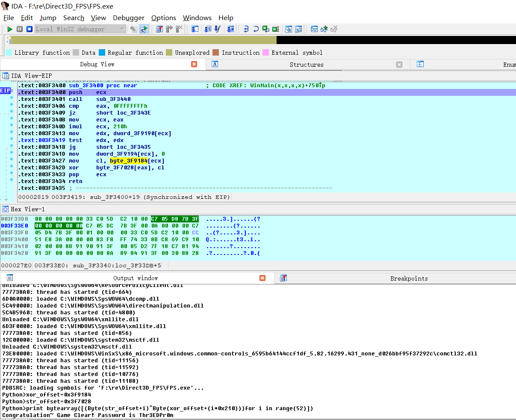Click the Library function color legend swatch
Screen dimensions: 516x420
click(9, 53)
